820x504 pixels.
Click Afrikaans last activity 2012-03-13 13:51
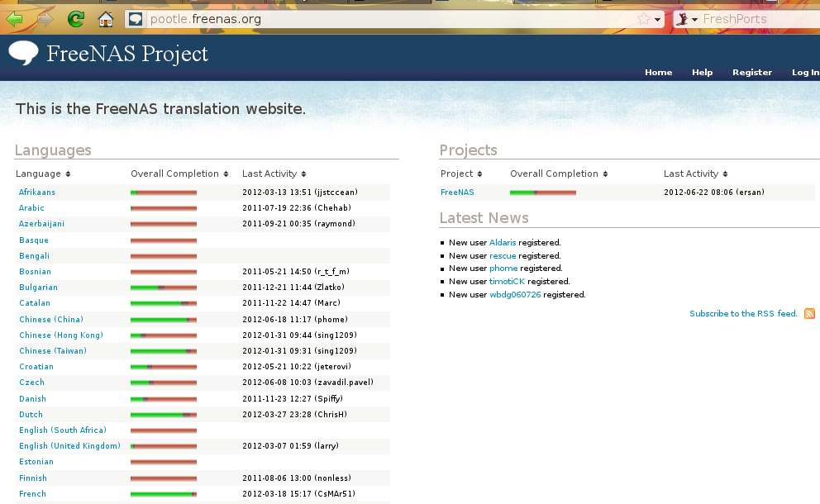pyautogui.click(x=300, y=193)
